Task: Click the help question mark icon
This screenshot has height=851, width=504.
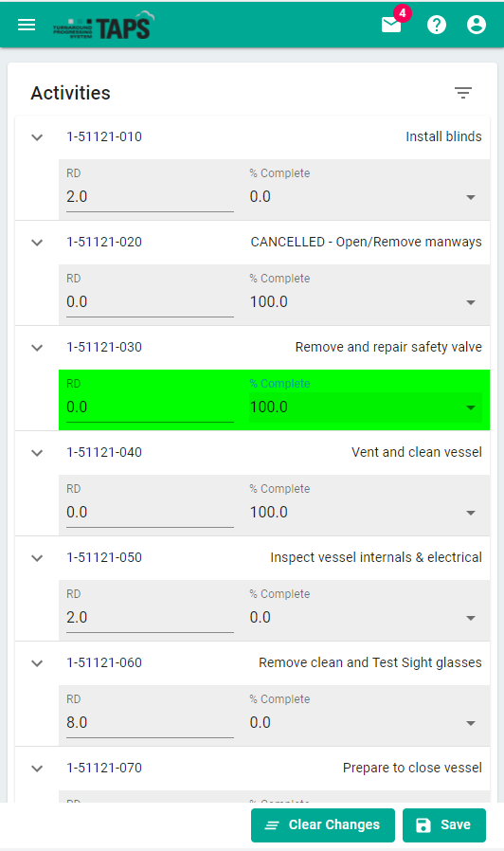Action: click(x=436, y=25)
